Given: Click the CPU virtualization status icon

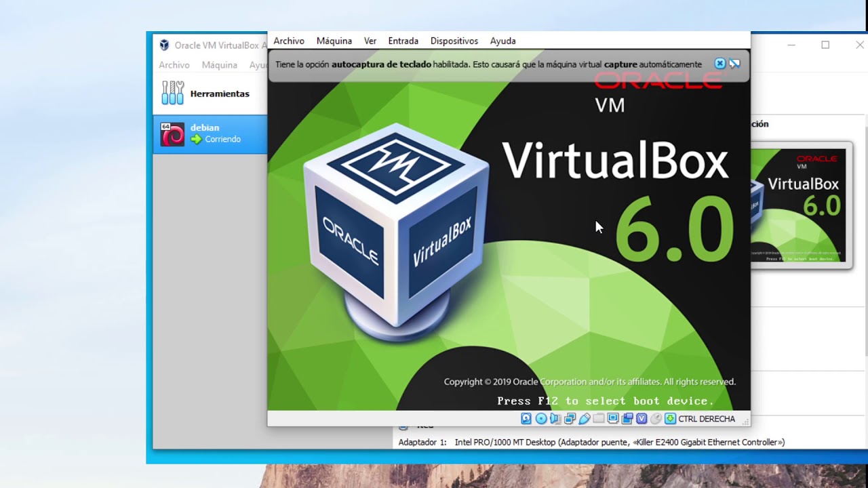Looking at the screenshot, I should pyautogui.click(x=642, y=419).
